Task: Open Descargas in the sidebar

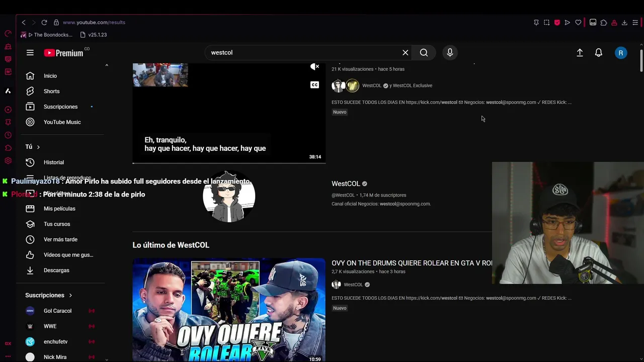Action: click(x=62, y=270)
